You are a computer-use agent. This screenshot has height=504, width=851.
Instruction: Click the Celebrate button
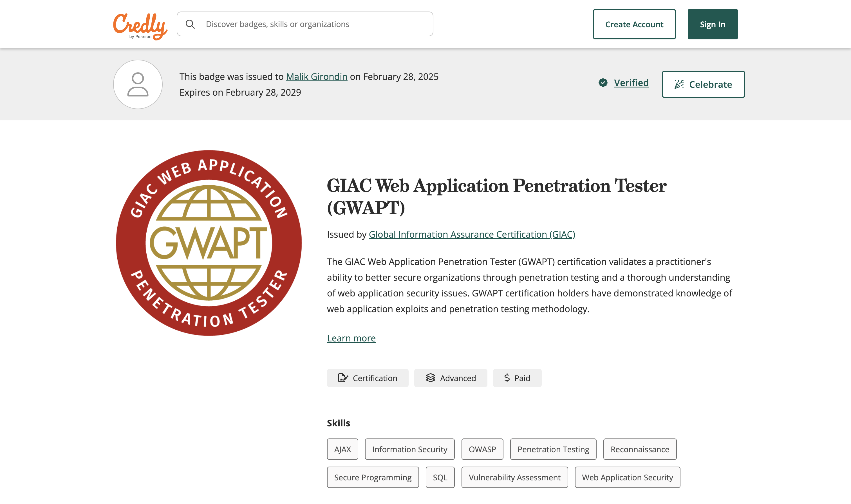point(703,84)
